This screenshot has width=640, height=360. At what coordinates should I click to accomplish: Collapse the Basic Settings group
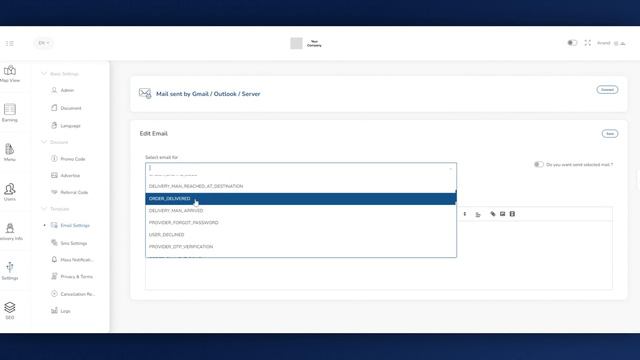(x=60, y=74)
